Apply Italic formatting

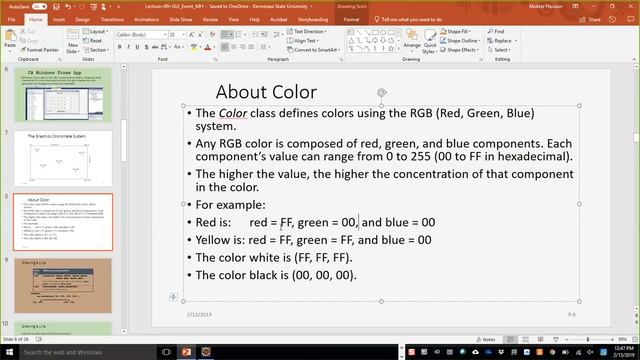point(129,47)
